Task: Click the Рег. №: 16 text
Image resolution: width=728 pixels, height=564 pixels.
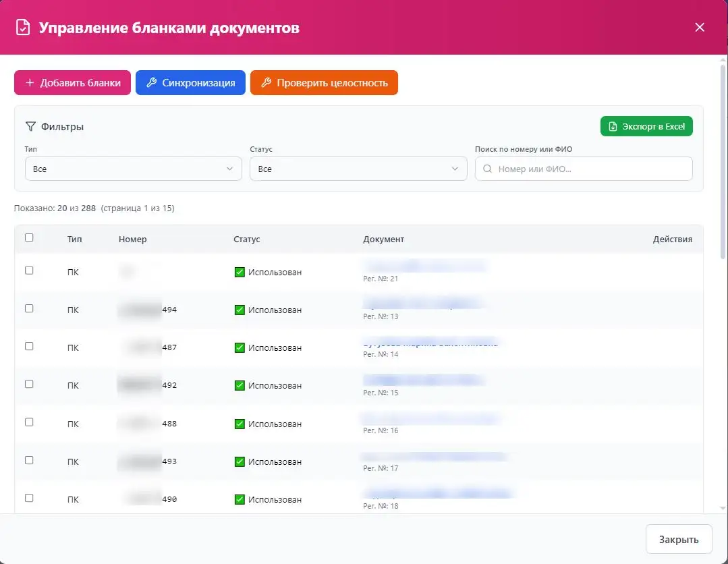Action: [381, 430]
